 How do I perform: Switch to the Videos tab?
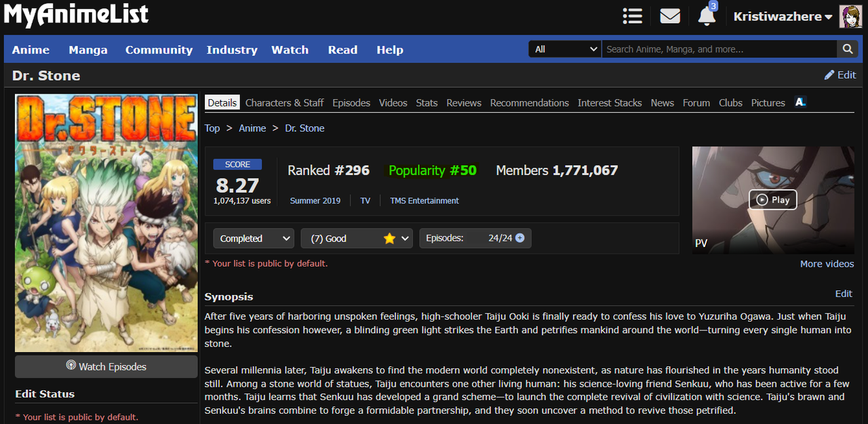click(393, 102)
